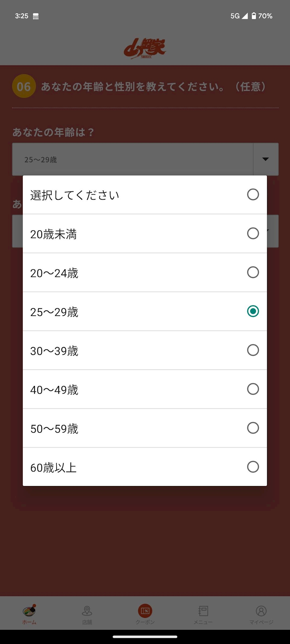Keep the selected 25〜29歳 option

click(253, 311)
